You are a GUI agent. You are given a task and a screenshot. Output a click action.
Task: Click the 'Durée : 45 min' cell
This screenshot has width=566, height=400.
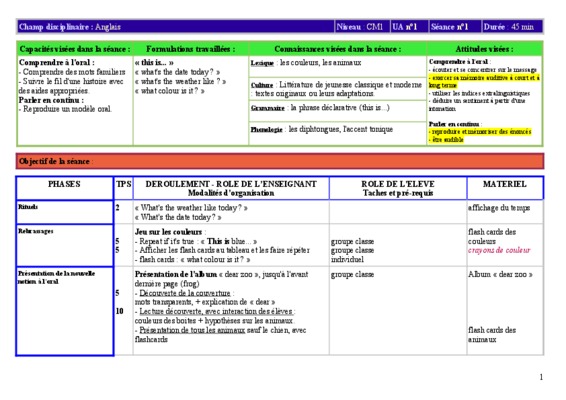click(x=512, y=27)
